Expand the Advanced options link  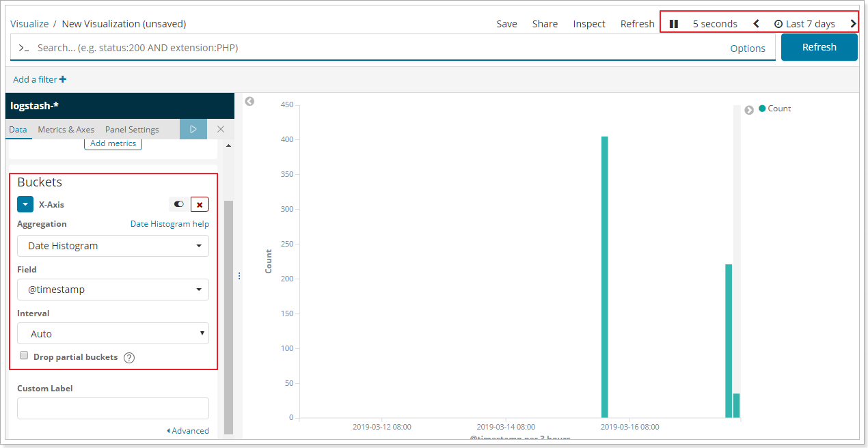pos(188,431)
